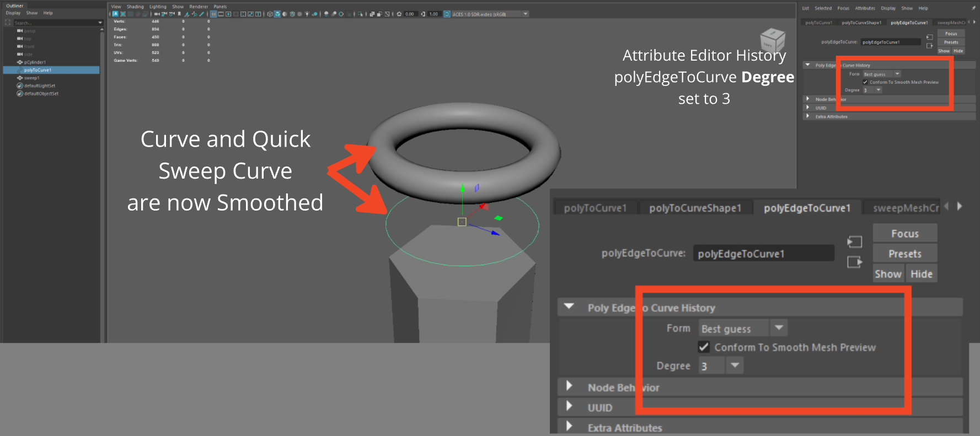This screenshot has width=980, height=436.
Task: Click the Outliner search field
Action: pos(55,23)
